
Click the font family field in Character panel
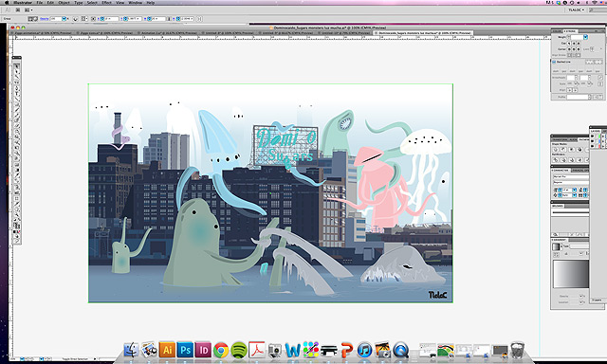pyautogui.click(x=571, y=176)
